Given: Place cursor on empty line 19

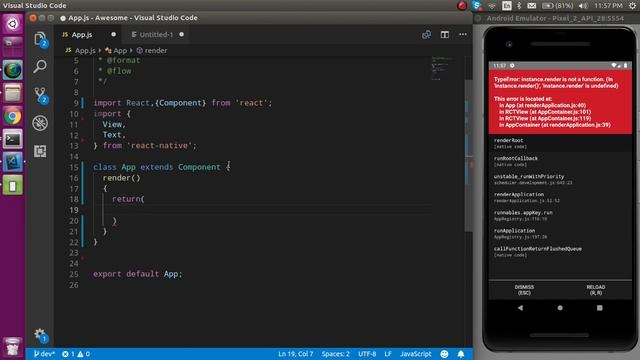Looking at the screenshot, I should [261, 210].
